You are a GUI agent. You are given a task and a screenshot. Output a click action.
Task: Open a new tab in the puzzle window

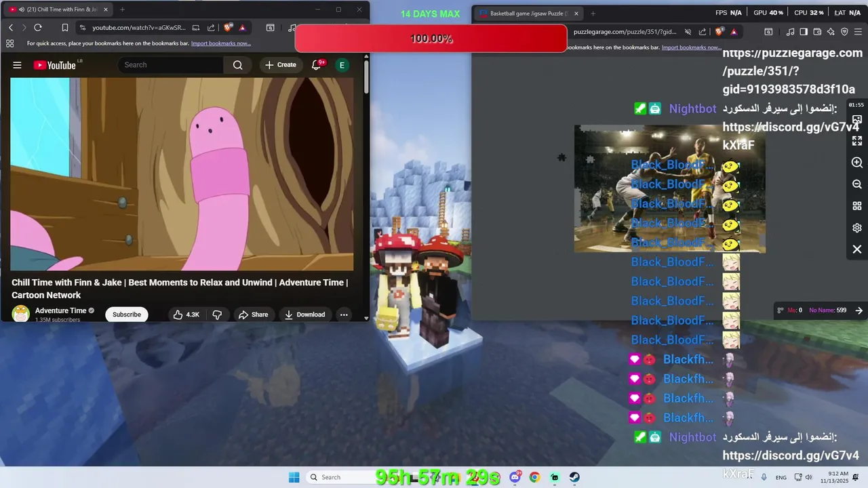[593, 14]
